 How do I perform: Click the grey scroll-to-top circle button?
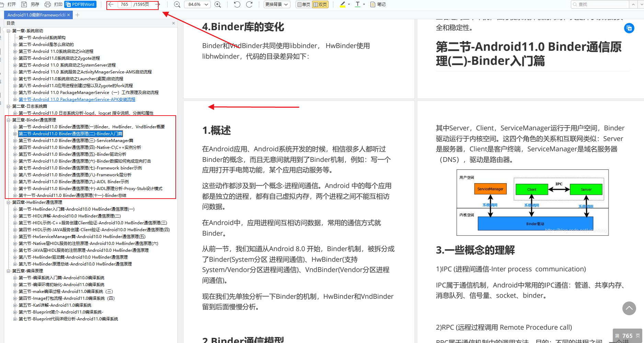[x=629, y=308]
